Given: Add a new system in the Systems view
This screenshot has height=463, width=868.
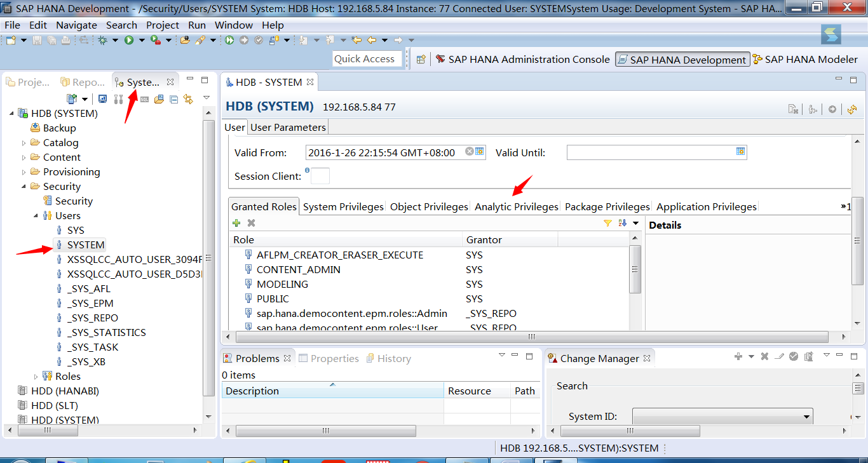Looking at the screenshot, I should (71, 98).
